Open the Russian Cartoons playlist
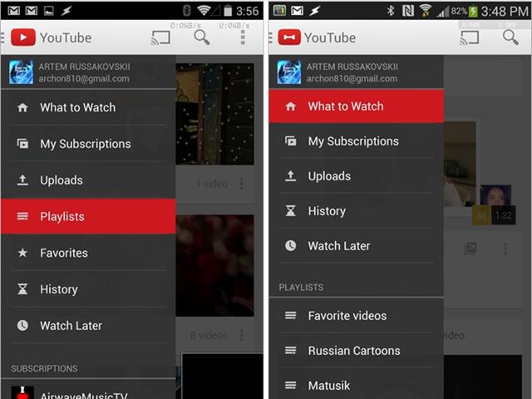 tap(357, 351)
